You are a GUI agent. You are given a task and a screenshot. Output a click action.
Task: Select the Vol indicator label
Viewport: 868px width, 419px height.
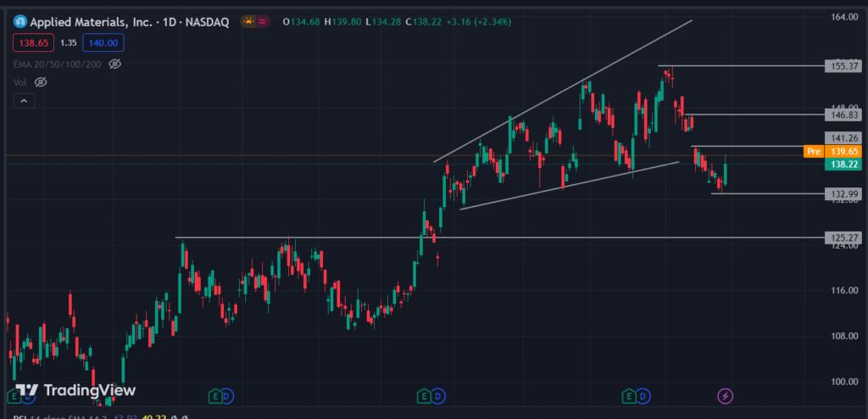coord(21,82)
